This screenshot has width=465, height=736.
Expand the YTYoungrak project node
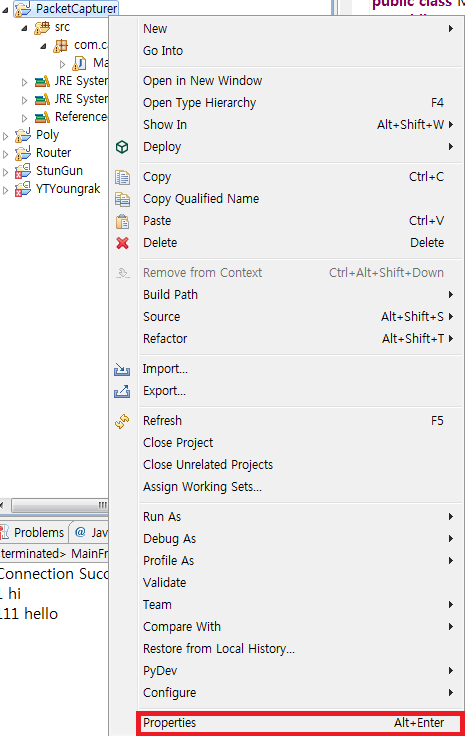(6, 190)
